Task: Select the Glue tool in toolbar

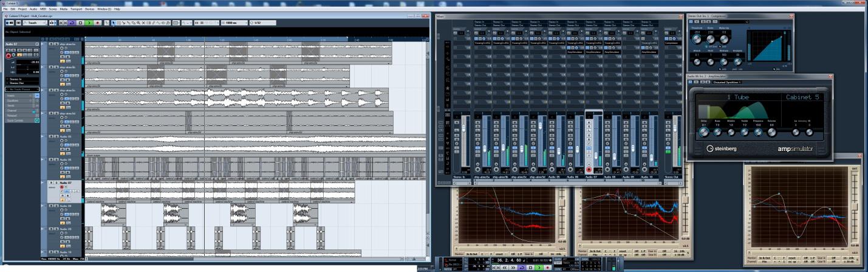Action: coord(129,23)
